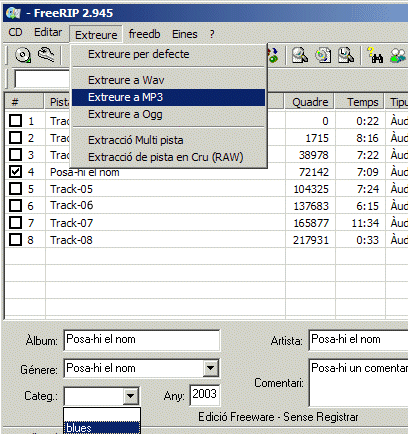Click the Temps value 8:16
Screen dimensions: 408x434
click(x=367, y=138)
